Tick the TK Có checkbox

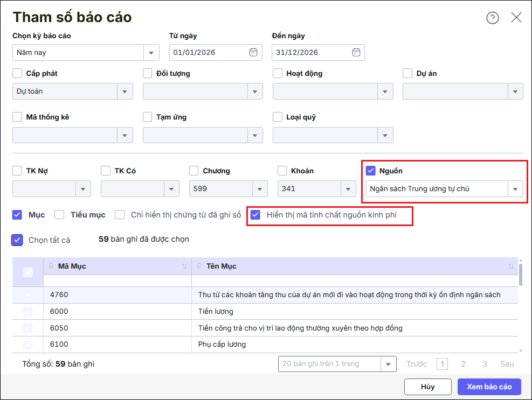tap(106, 171)
